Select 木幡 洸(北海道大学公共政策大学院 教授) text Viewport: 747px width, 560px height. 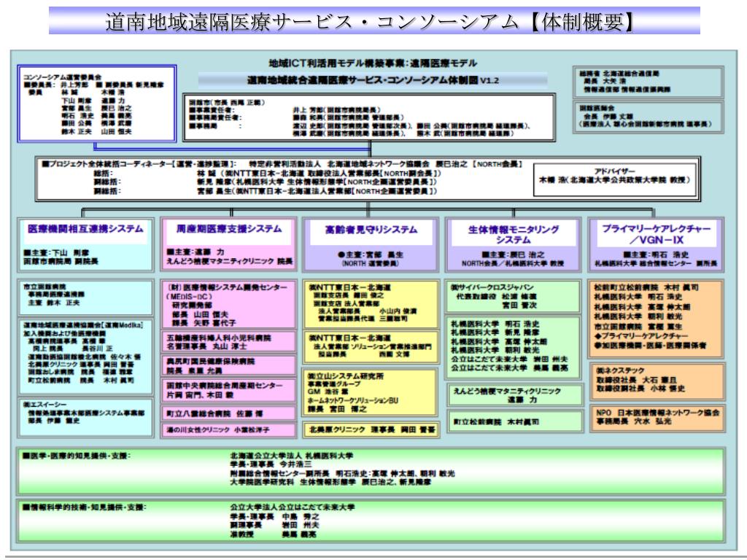[614, 179]
